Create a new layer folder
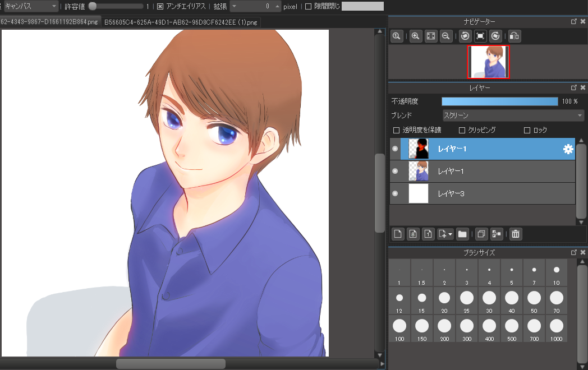The width and height of the screenshot is (588, 370). point(462,234)
